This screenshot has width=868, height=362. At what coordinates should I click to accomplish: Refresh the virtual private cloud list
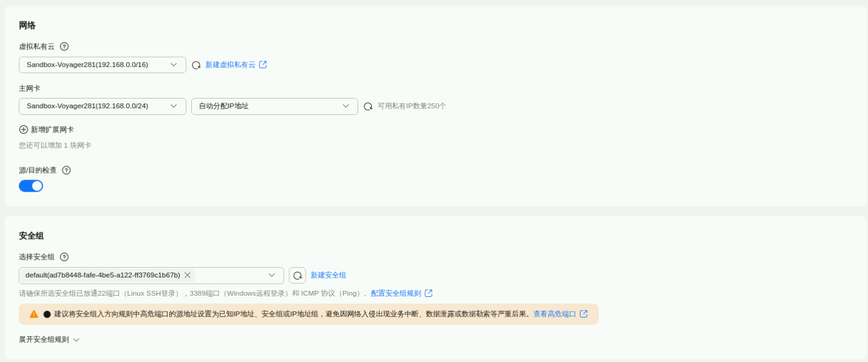tap(196, 65)
